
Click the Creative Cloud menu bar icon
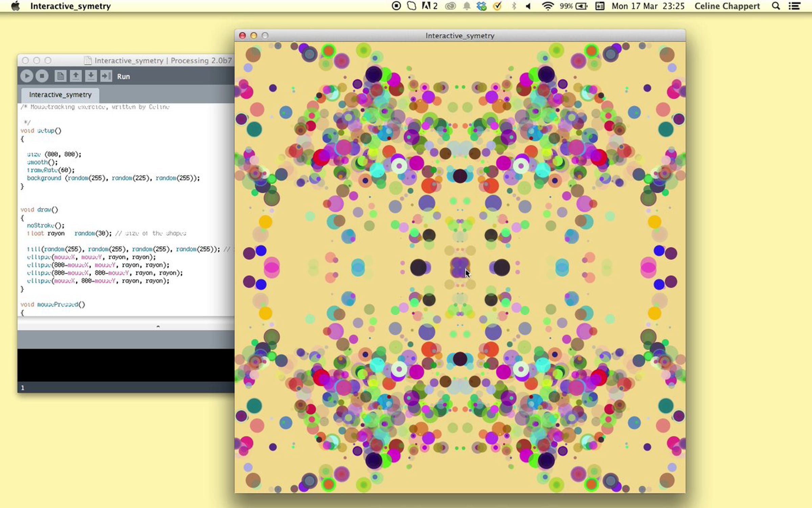pyautogui.click(x=450, y=6)
